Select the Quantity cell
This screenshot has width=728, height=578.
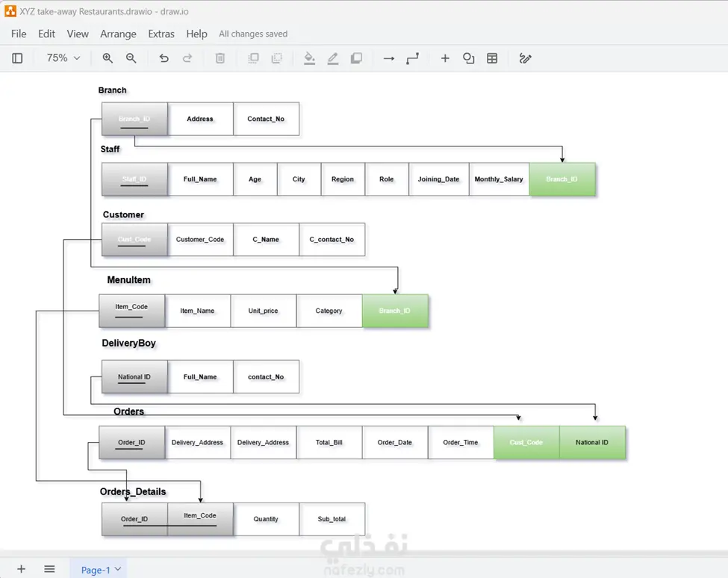(x=266, y=519)
